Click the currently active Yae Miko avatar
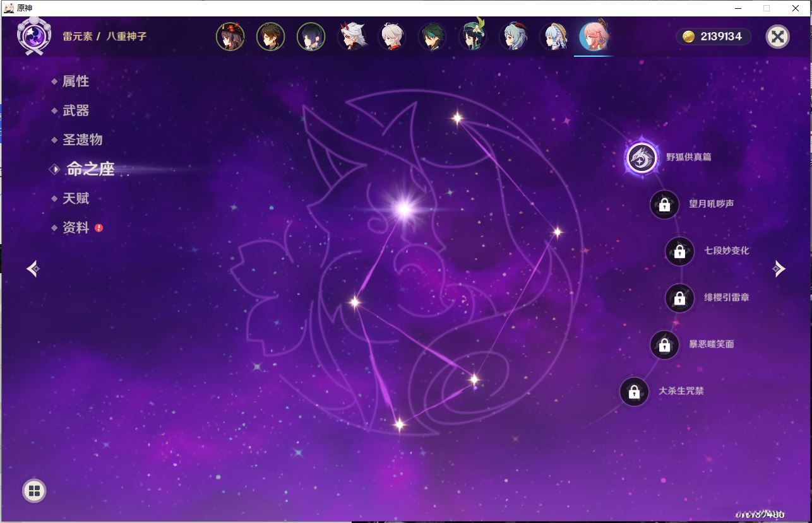This screenshot has width=812, height=523. pos(594,36)
